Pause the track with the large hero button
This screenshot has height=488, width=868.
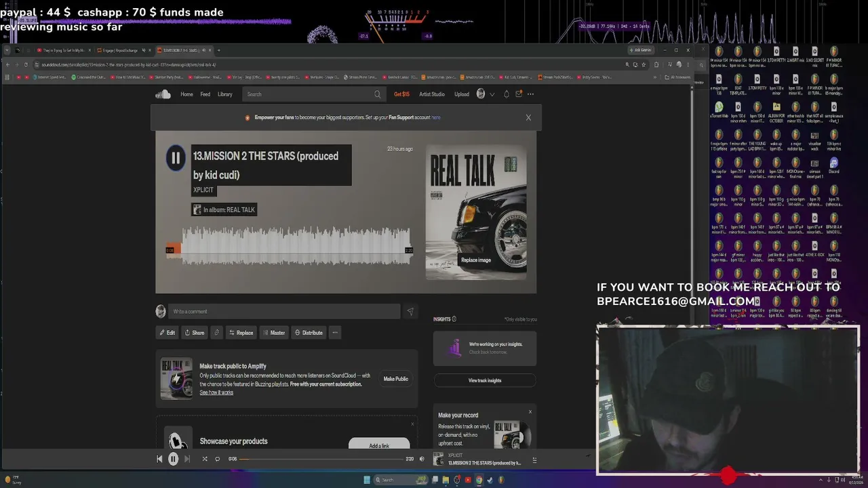[176, 158]
